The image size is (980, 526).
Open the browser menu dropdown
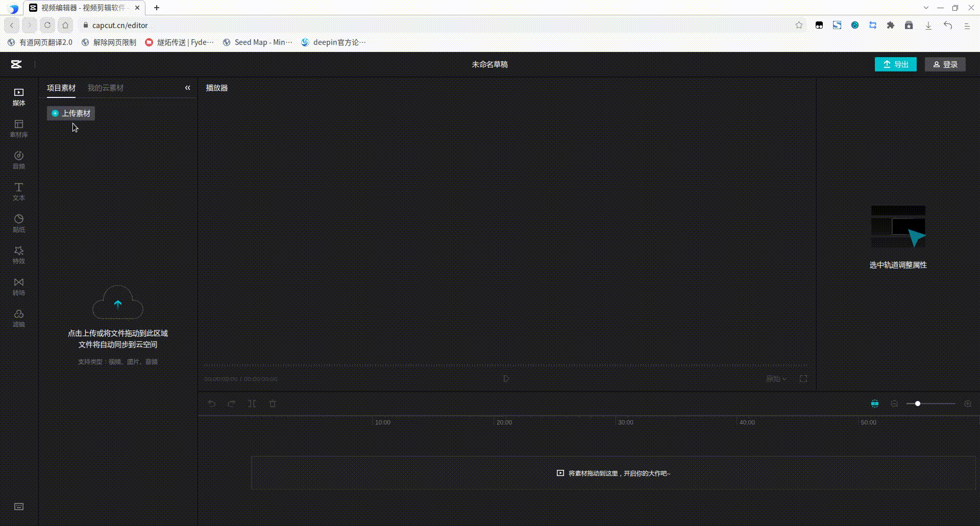click(x=966, y=25)
